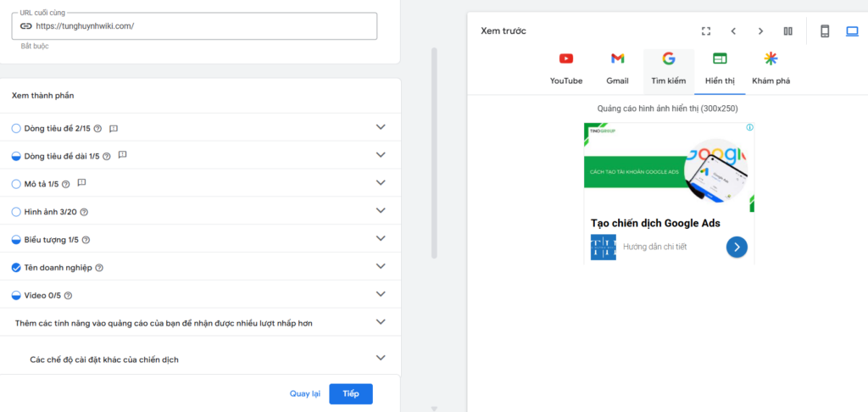Viewport: 868px width, 412px height.
Task: Expand the Hình ảnh 3/20 section
Action: (381, 210)
